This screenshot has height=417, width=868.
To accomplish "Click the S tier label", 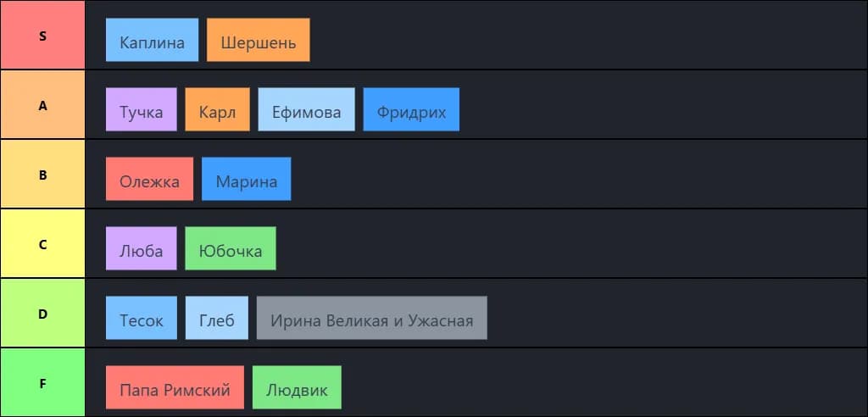I will point(42,35).
